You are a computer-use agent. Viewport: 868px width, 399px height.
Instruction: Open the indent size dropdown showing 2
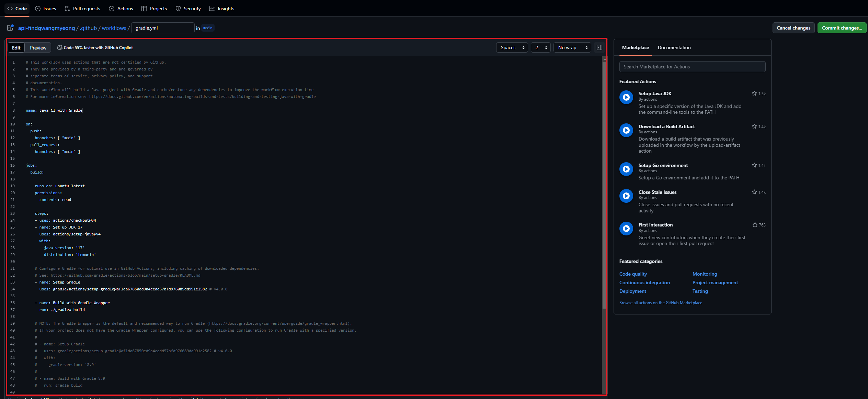click(540, 47)
